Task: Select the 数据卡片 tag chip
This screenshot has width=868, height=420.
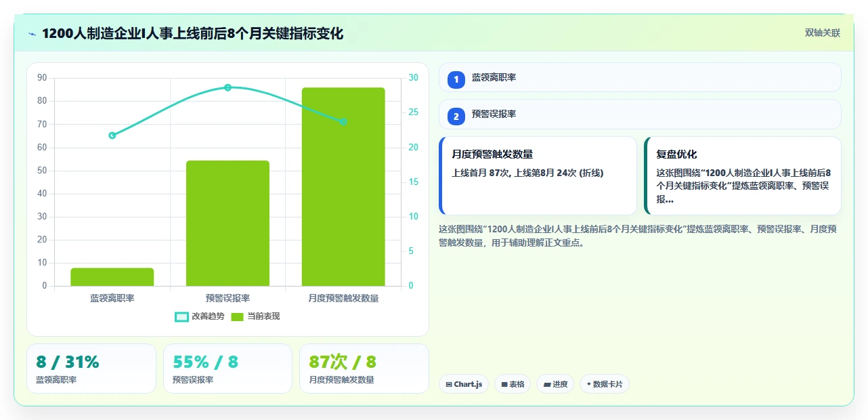Action: (x=605, y=384)
